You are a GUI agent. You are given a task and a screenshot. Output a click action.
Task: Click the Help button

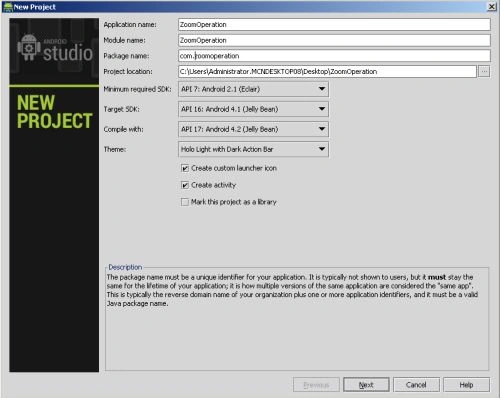click(466, 385)
